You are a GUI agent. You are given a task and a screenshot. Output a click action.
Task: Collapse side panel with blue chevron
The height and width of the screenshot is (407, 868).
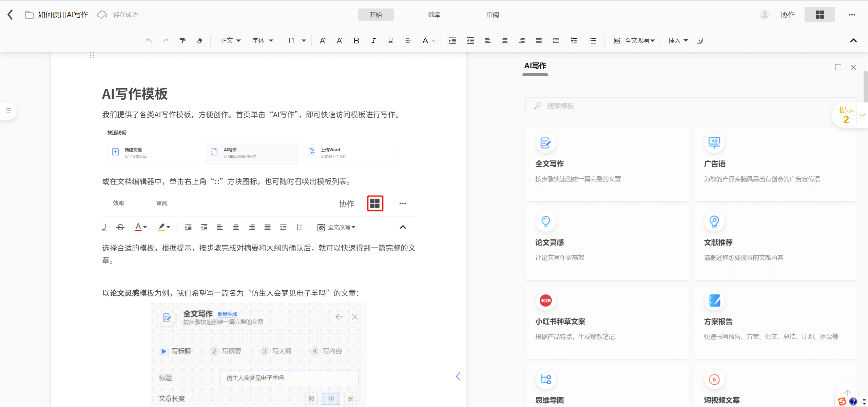pos(458,376)
